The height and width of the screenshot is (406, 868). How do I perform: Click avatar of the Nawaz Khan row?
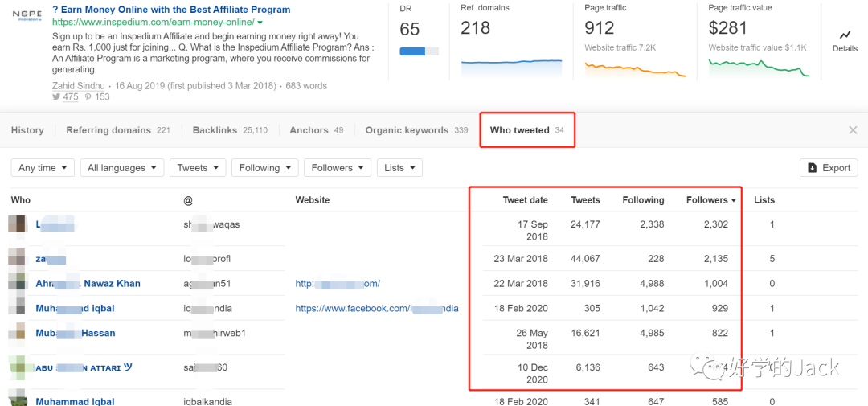pos(17,281)
